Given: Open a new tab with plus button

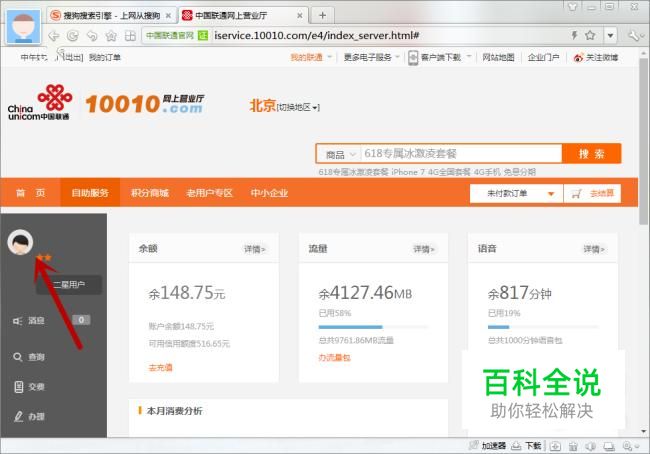Looking at the screenshot, I should tap(323, 16).
